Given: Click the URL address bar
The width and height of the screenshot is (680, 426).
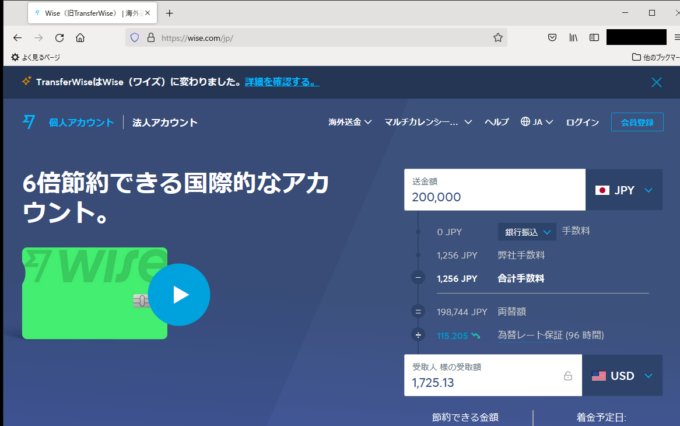Looking at the screenshot, I should click(316, 38).
